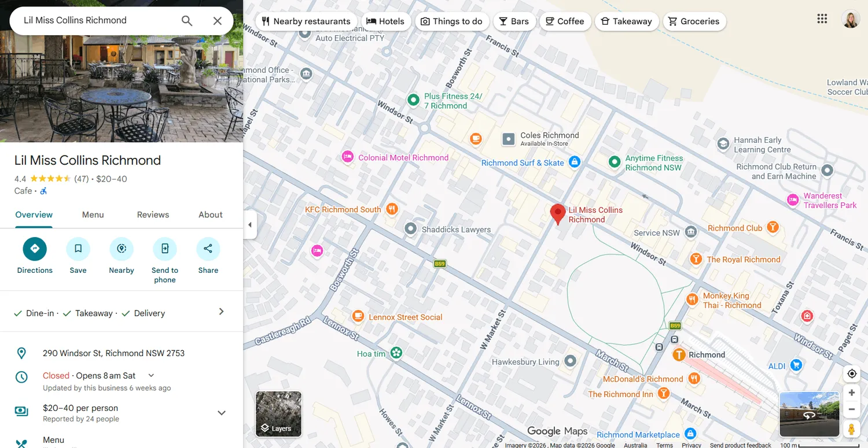The height and width of the screenshot is (448, 868).
Task: Select the Anytime Fitness Richmond marker
Action: tap(615, 162)
